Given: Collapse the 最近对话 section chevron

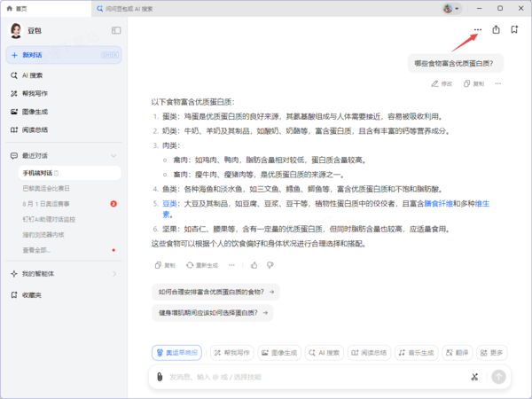Looking at the screenshot, I should tap(113, 156).
